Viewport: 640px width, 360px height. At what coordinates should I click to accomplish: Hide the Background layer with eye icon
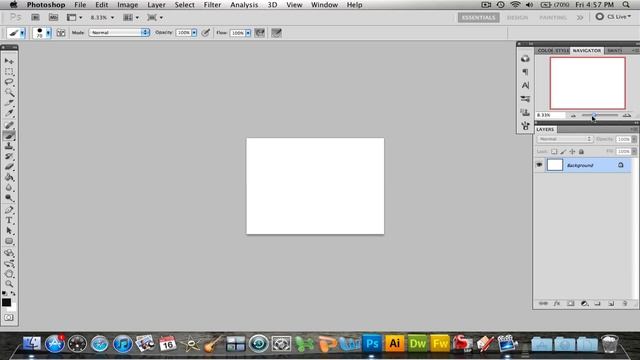(539, 165)
